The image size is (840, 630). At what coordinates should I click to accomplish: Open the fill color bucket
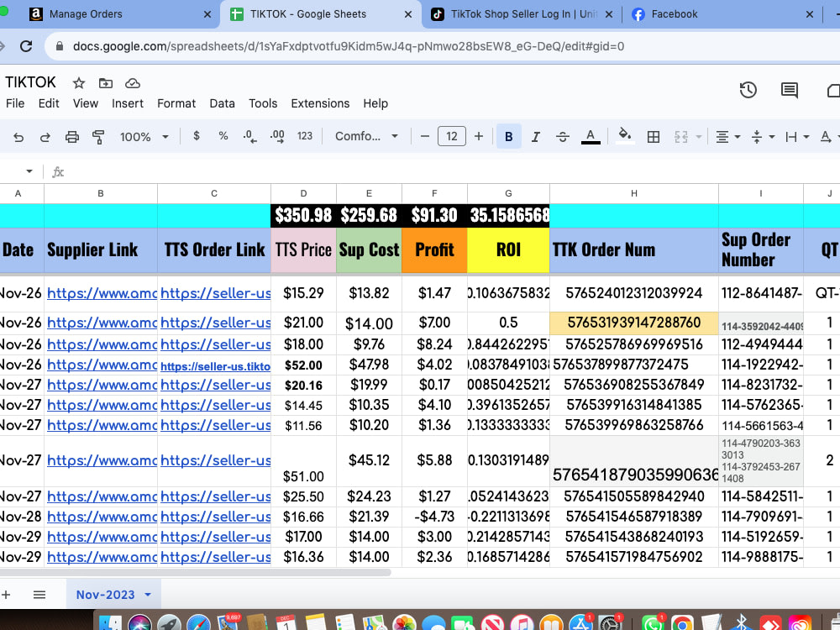[625, 136]
